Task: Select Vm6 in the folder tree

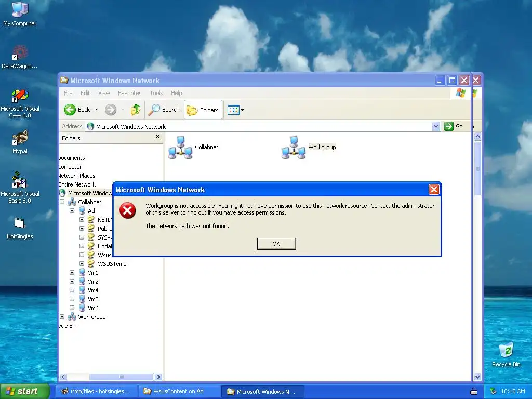Action: pos(93,308)
